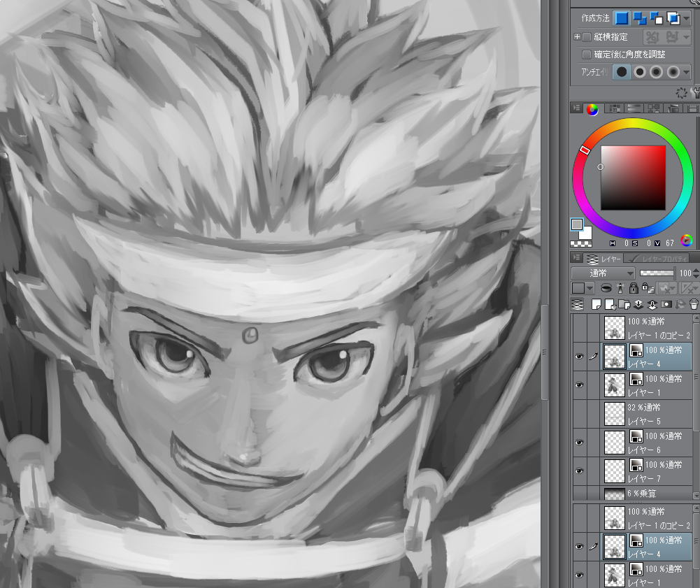Open the anti-aliasing options dropdown arrow
Screen dimensions: 700x588
tap(687, 72)
